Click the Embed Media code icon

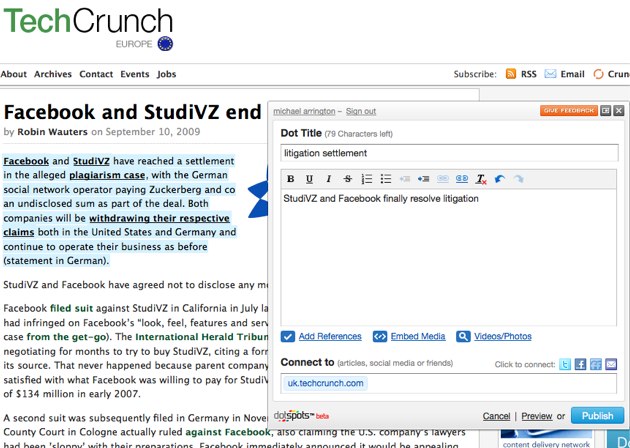(x=380, y=336)
